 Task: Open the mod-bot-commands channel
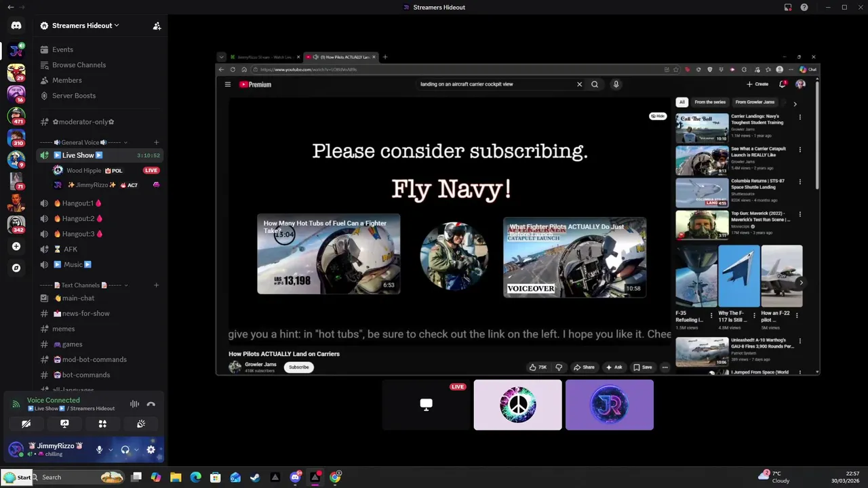click(x=94, y=360)
